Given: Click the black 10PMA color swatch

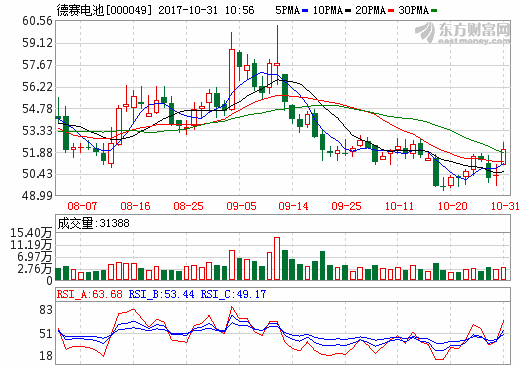Looking at the screenshot, I should (x=348, y=11).
